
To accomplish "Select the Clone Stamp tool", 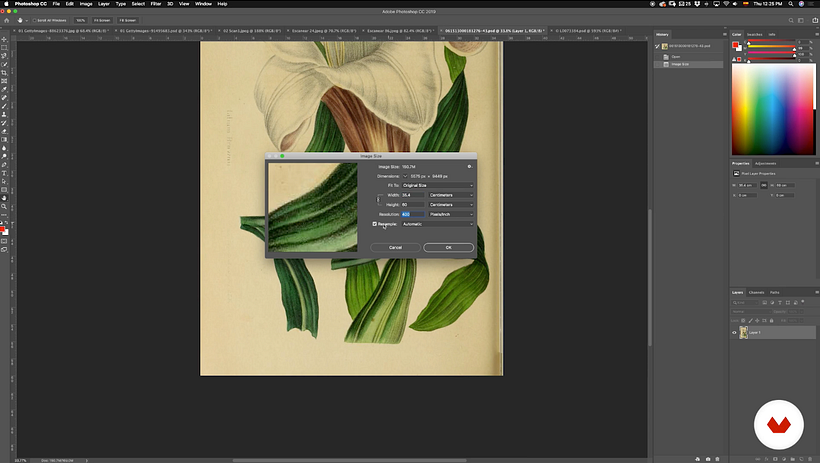I will tap(4, 115).
